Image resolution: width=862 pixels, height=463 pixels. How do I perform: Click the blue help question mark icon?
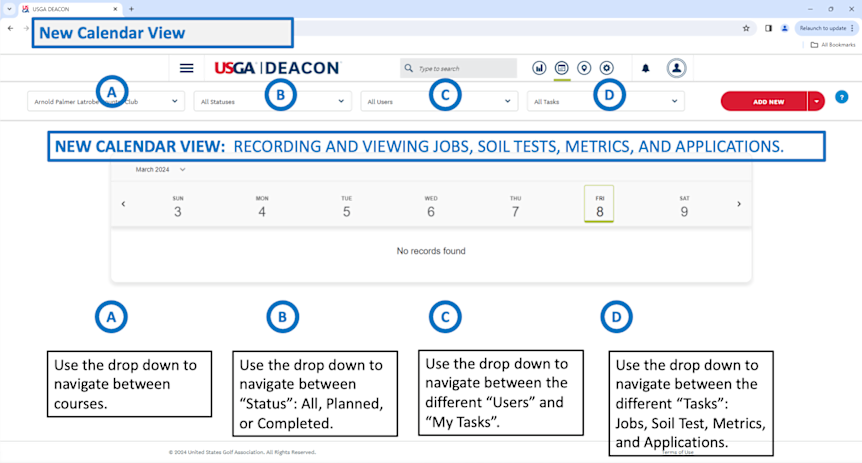tap(841, 97)
